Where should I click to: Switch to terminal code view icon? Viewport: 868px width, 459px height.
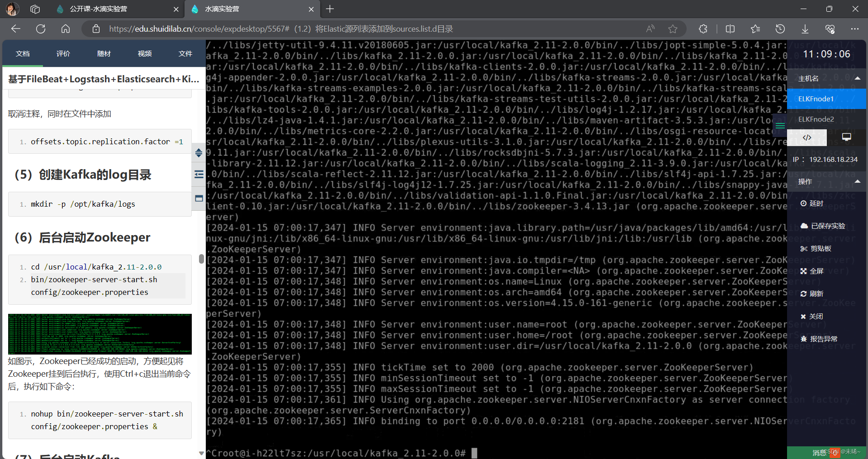807,137
